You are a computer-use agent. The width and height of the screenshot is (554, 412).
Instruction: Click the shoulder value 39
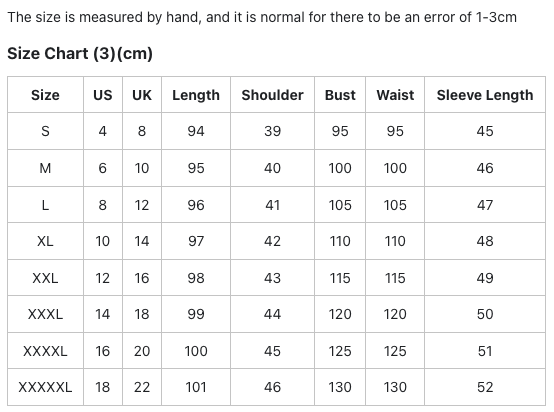tap(272, 131)
